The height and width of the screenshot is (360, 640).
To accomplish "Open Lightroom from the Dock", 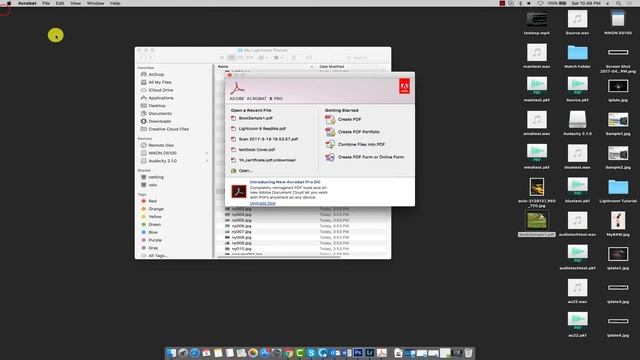I will [x=370, y=353].
